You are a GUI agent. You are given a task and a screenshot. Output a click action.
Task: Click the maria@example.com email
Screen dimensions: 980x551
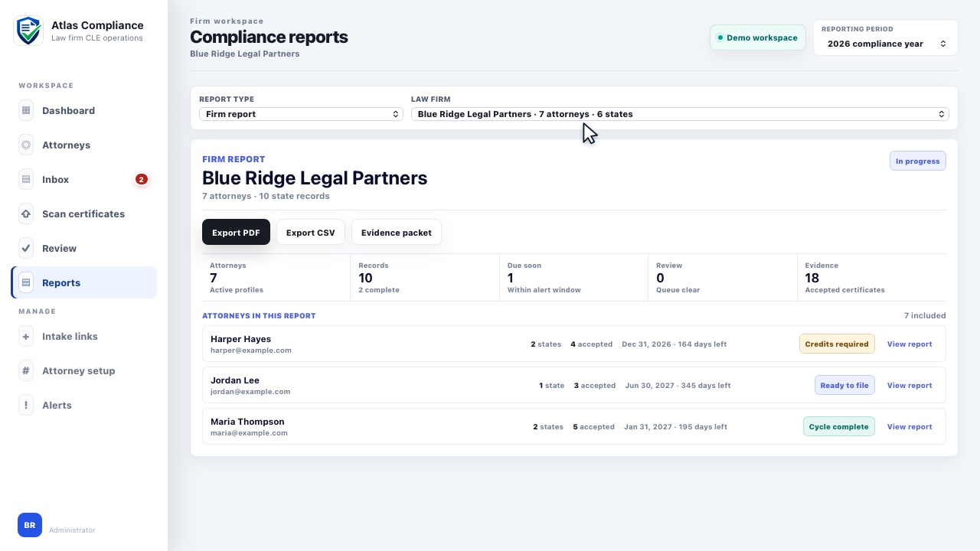pos(249,433)
